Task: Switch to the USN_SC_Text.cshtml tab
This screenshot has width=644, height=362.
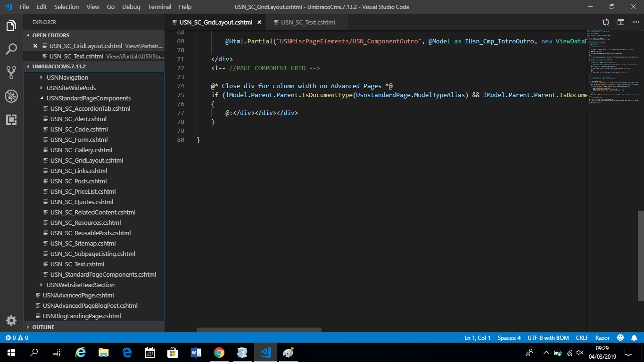Action: pyautogui.click(x=308, y=22)
